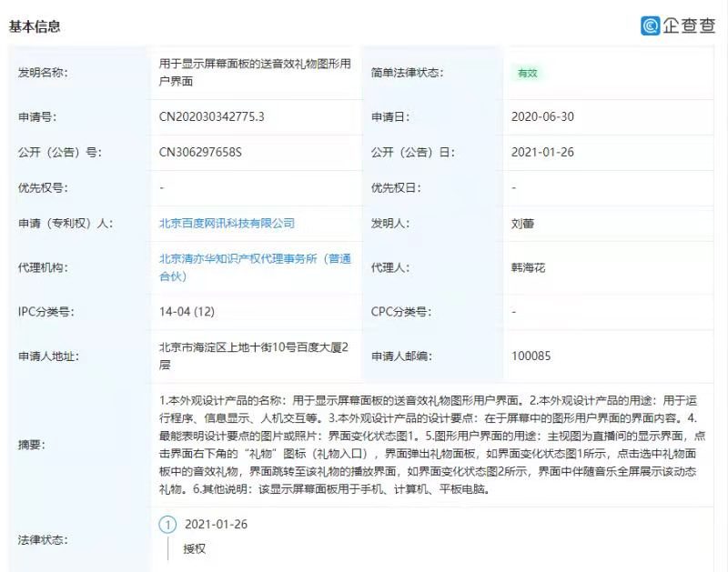Click the 授权 legal status entry
This screenshot has height=572, width=728.
click(194, 548)
